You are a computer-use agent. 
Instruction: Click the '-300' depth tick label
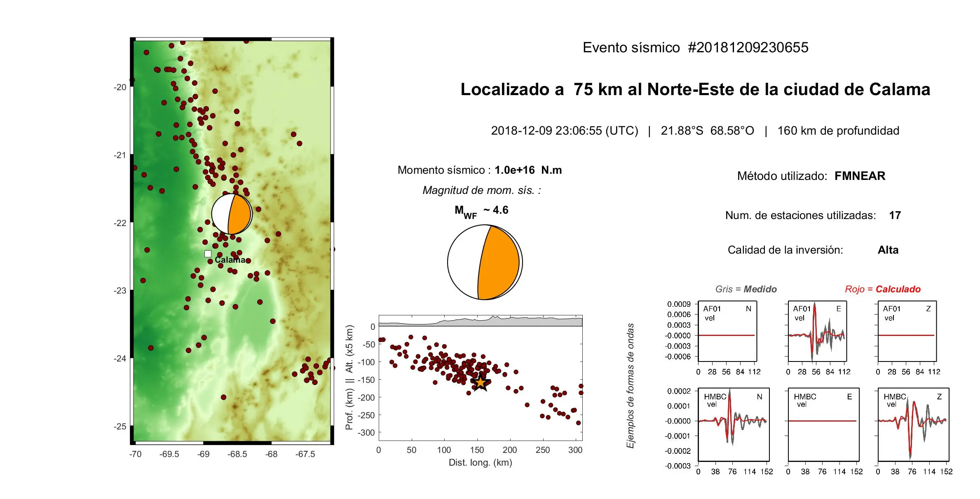point(366,433)
